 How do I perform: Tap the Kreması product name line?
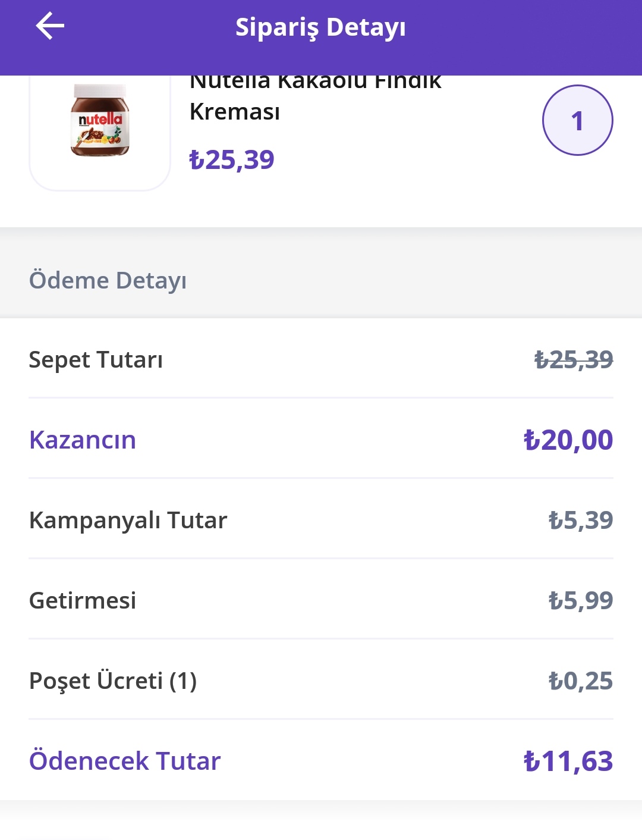(x=234, y=112)
